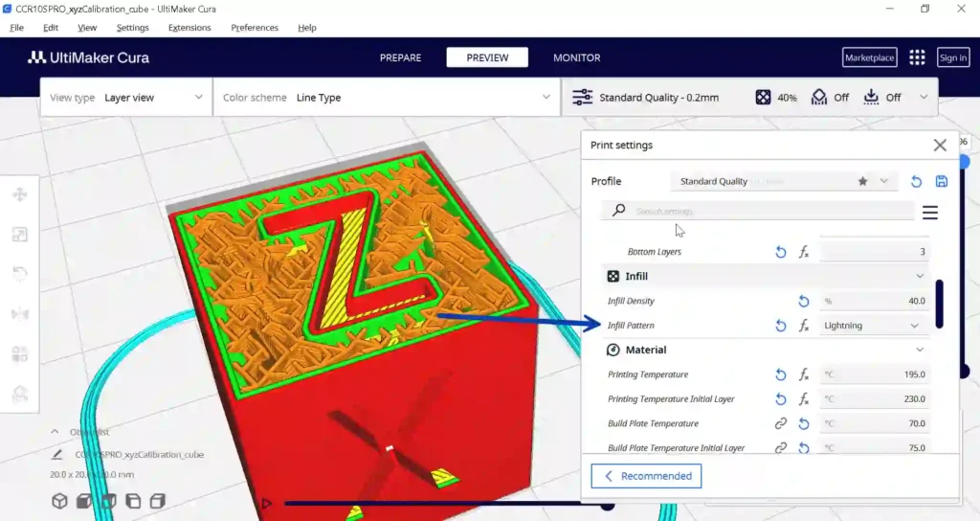Click the Recommended button

pyautogui.click(x=646, y=476)
